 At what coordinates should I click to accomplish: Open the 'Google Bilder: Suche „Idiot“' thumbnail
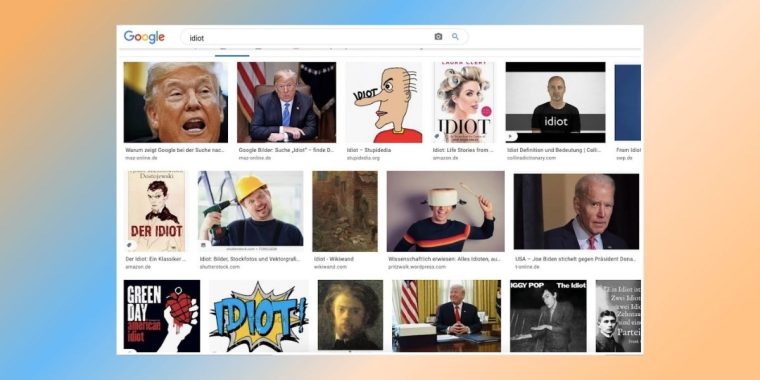[286, 102]
